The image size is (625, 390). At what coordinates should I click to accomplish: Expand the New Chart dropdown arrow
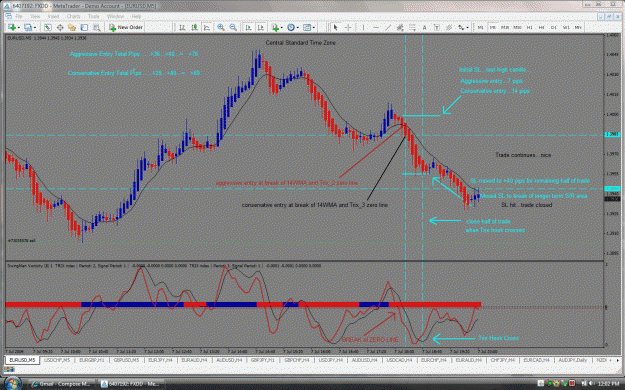18,27
